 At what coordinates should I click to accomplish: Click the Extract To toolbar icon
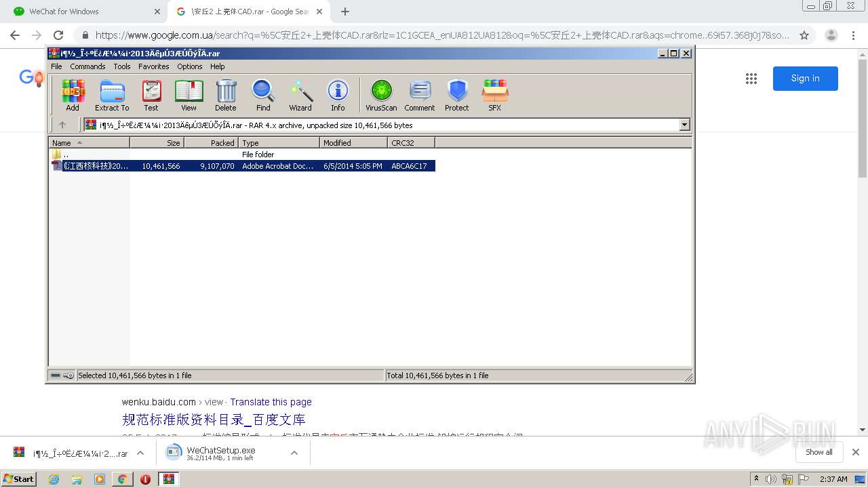tap(112, 95)
